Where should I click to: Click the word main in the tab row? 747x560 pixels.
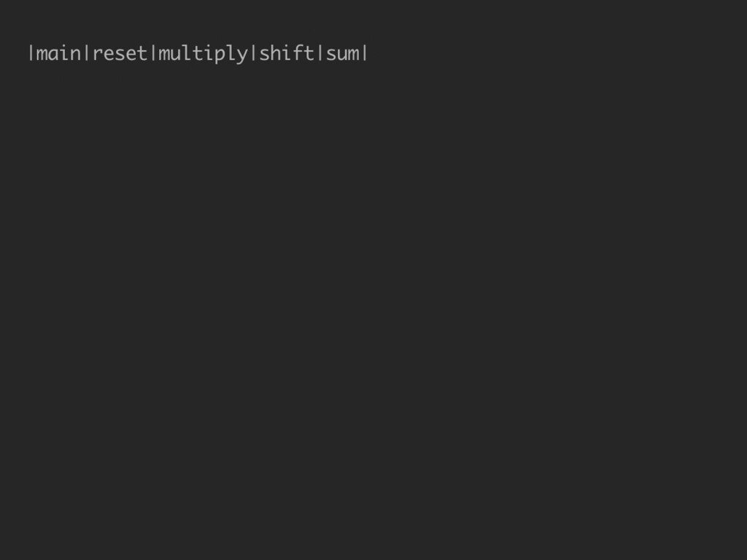coord(58,53)
